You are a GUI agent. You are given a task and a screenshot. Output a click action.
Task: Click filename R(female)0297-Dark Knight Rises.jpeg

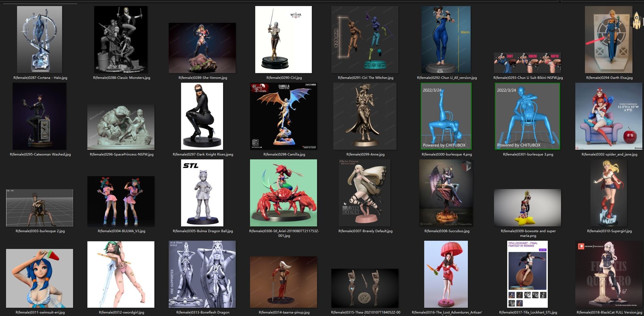tap(203, 154)
